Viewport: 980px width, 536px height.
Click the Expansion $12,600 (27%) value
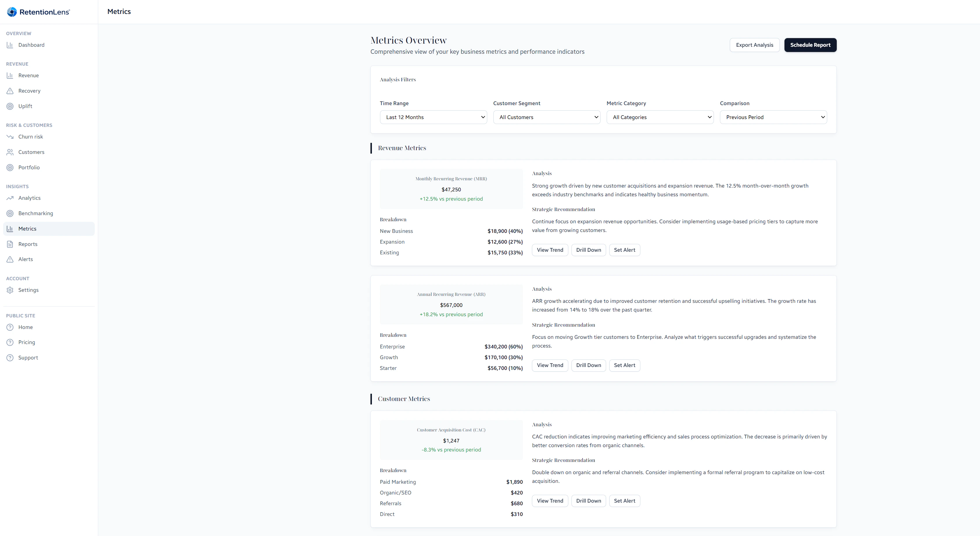coord(505,242)
